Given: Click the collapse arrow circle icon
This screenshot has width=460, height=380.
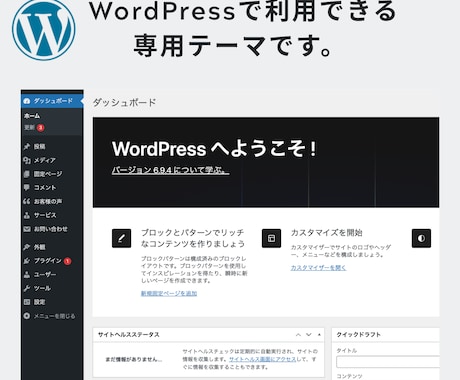Looking at the screenshot, I should coord(27,316).
